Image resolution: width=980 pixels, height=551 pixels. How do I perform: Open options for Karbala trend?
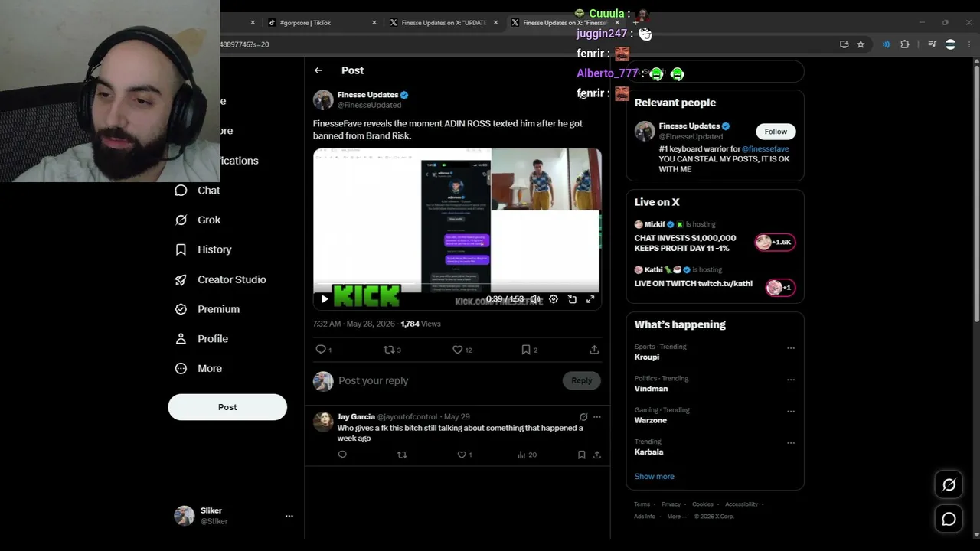point(791,442)
